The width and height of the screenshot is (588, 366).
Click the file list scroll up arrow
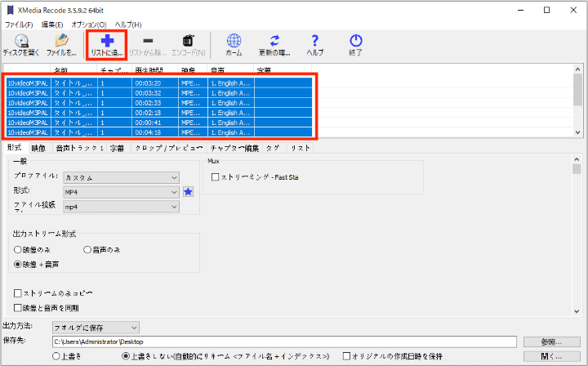point(577,69)
